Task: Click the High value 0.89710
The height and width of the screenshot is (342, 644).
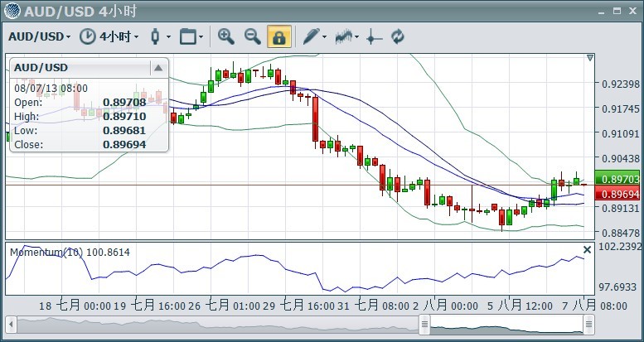Action: [x=124, y=117]
